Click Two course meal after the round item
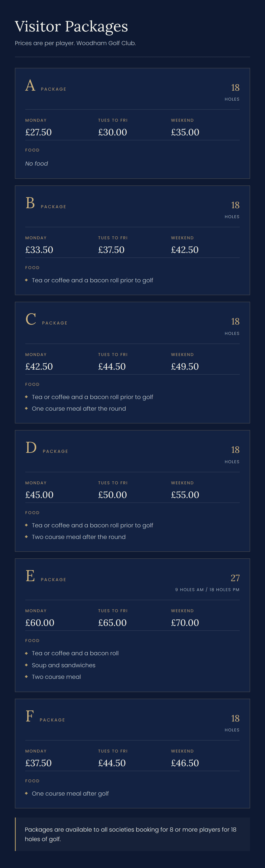This screenshot has width=265, height=868. (78, 537)
